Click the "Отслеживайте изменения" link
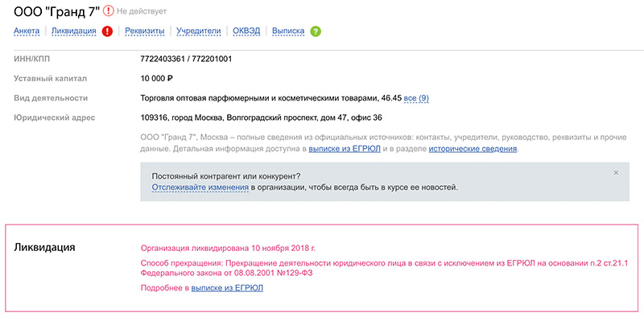 200,187
